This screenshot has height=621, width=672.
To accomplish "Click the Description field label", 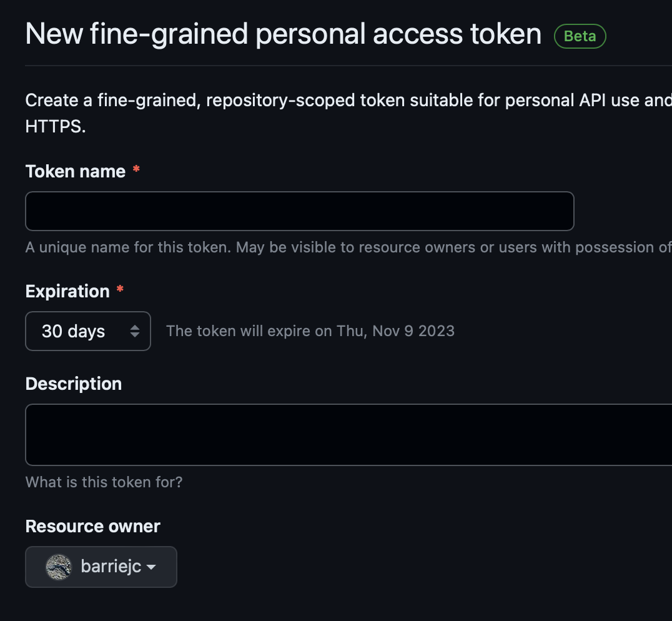I will (74, 384).
